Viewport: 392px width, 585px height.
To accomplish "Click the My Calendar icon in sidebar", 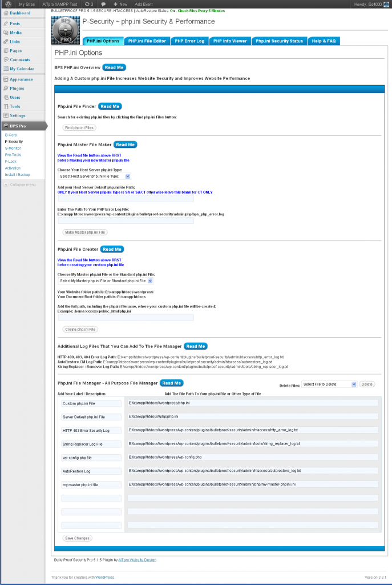I will pyautogui.click(x=6, y=69).
